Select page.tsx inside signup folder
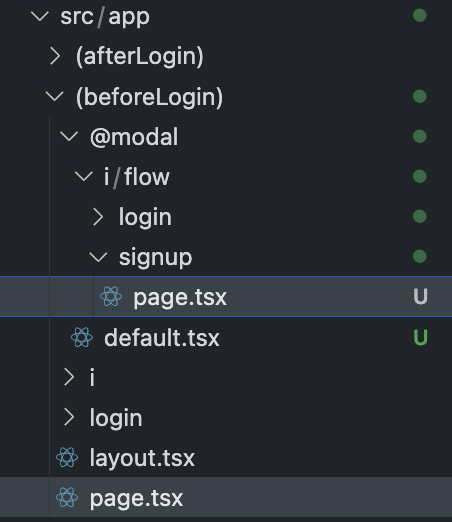 point(226,296)
